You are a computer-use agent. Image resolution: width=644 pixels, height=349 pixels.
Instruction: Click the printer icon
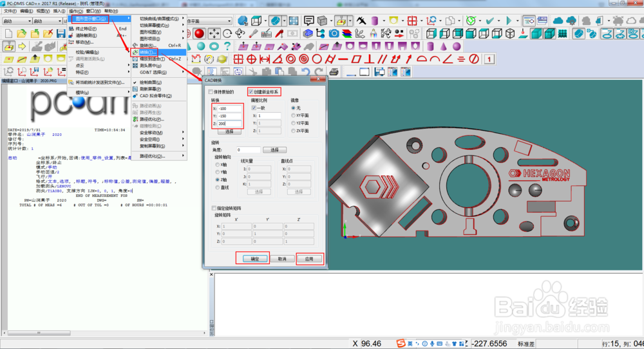[x=334, y=72]
